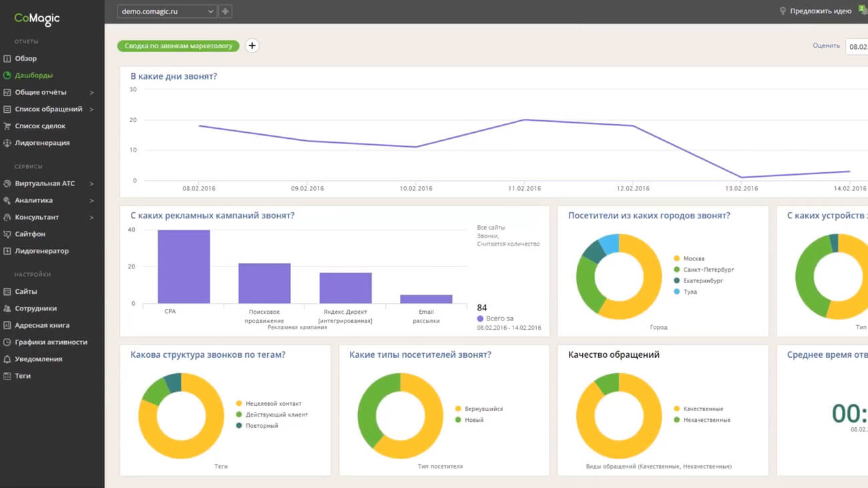This screenshot has width=868, height=488.
Task: Click the Список сделок cart icon
Action: [x=7, y=126]
